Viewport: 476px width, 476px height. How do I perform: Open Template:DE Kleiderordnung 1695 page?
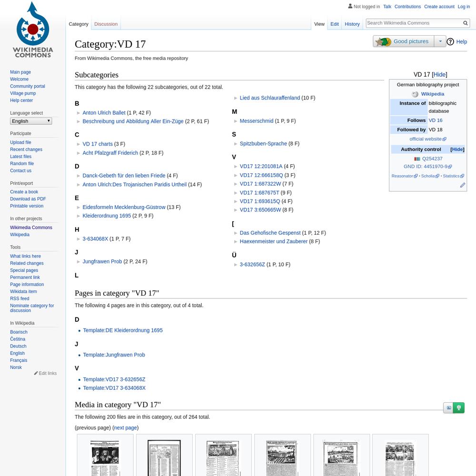[123, 330]
